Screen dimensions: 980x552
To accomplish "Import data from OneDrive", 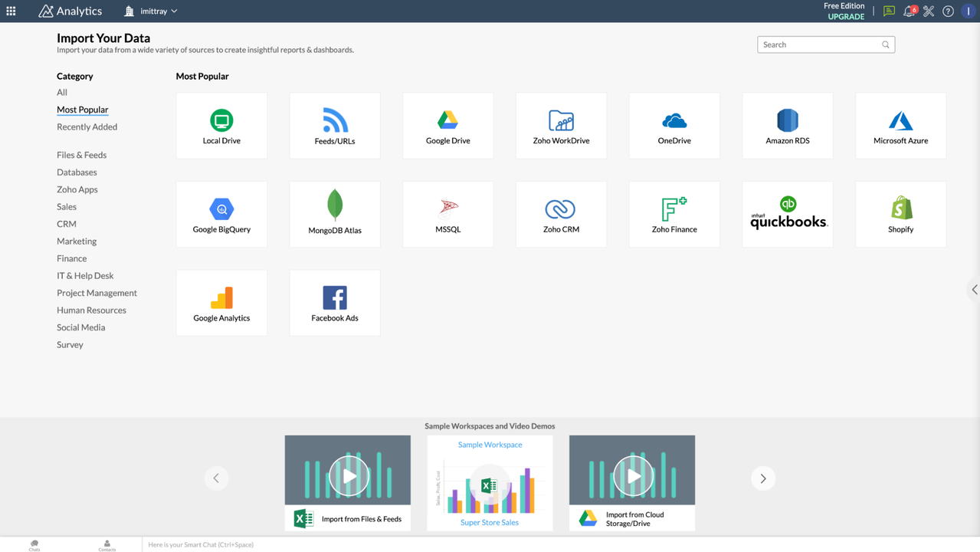I will (674, 125).
